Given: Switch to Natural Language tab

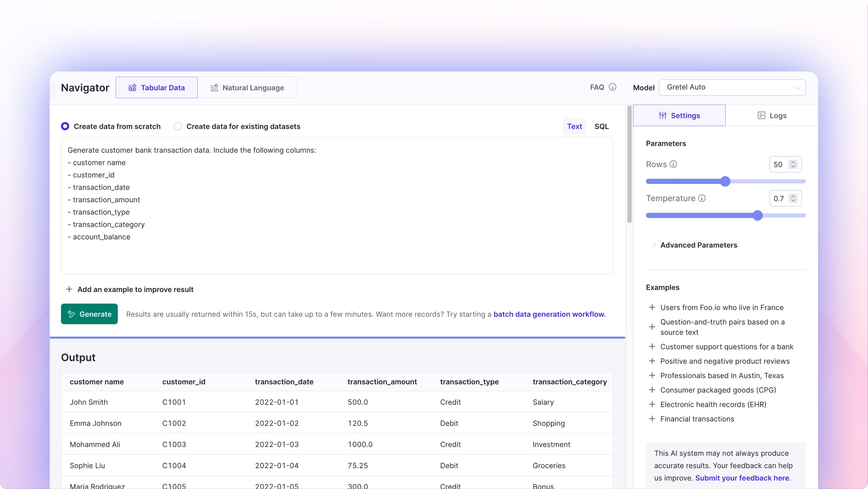Looking at the screenshot, I should point(247,88).
